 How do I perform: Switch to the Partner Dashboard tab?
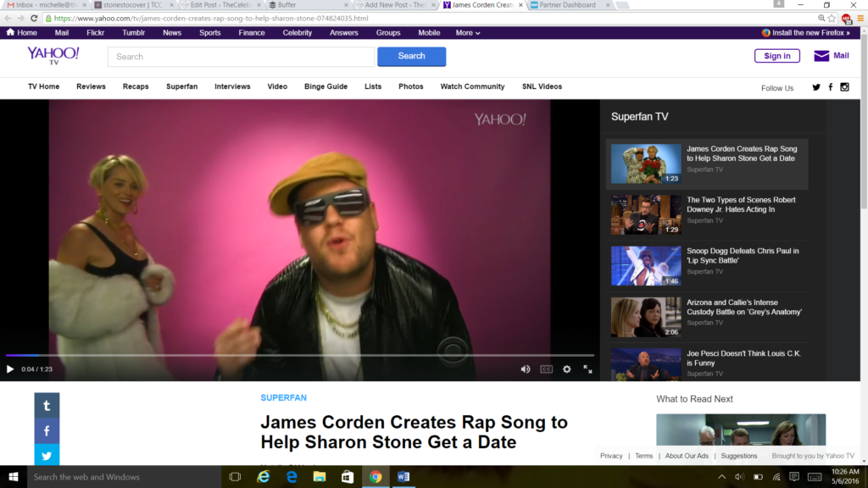(x=567, y=5)
